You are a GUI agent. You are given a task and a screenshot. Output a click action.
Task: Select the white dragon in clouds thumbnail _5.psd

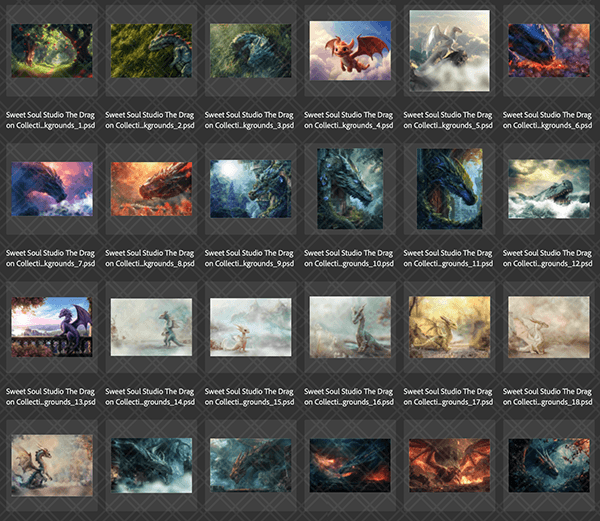pyautogui.click(x=450, y=51)
